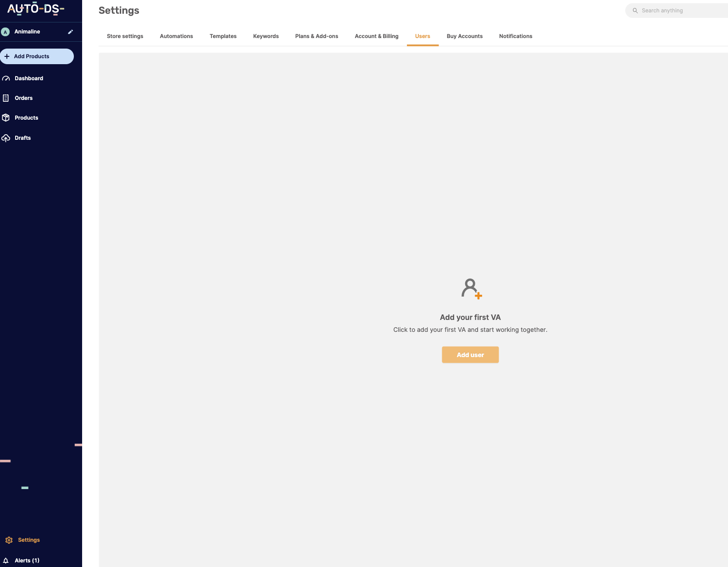Go to the Keywords tab
Screen dimensions: 728x567
tap(266, 36)
